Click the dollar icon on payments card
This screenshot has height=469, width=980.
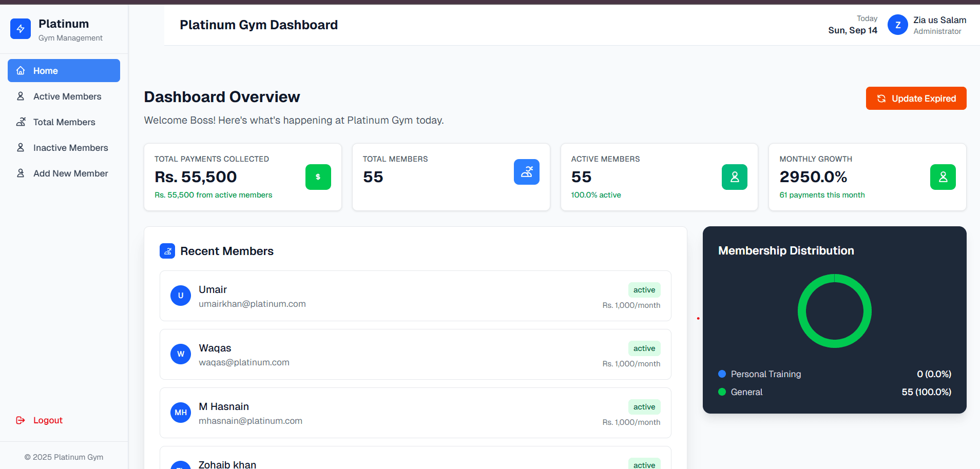(x=318, y=177)
